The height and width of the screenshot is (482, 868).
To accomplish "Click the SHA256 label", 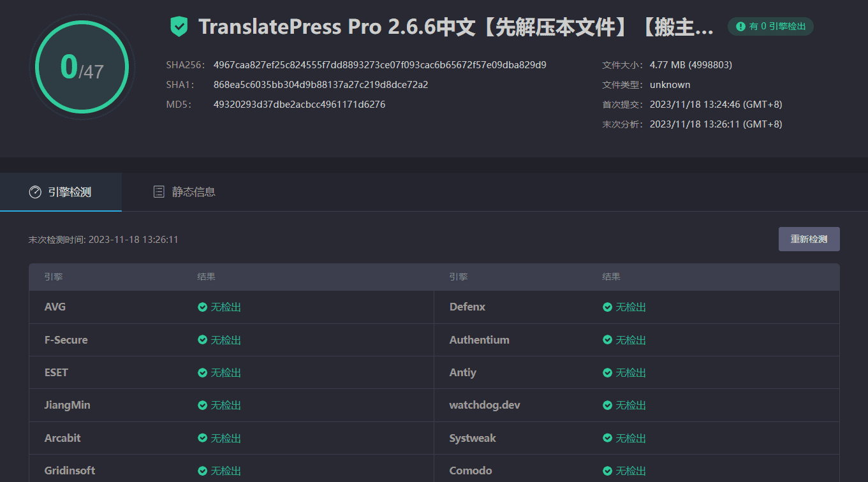I will 186,65.
